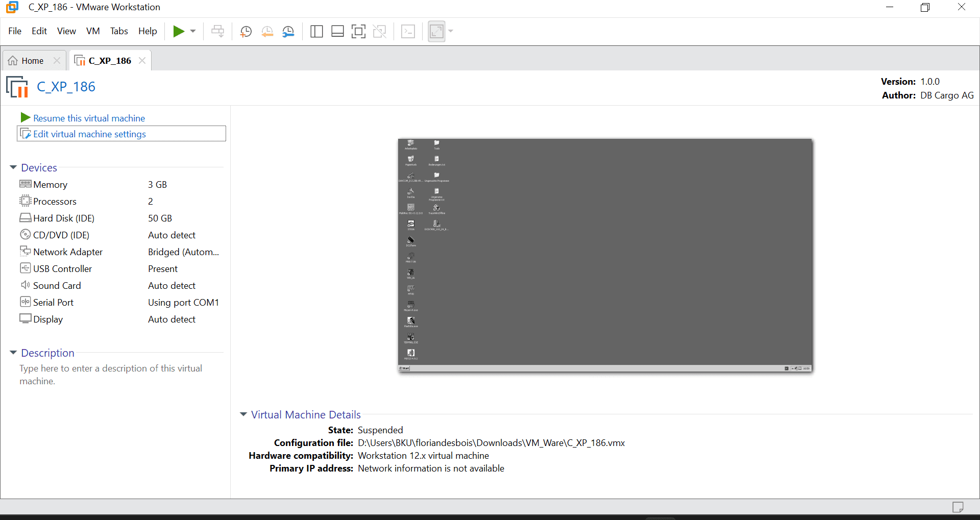Collapse the Virtual Machine Details section

243,414
